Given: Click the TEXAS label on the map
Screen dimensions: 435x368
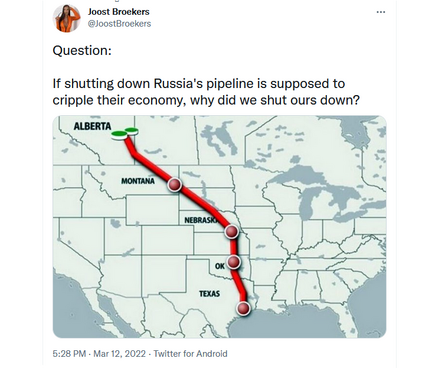Looking at the screenshot, I should pyautogui.click(x=209, y=294).
